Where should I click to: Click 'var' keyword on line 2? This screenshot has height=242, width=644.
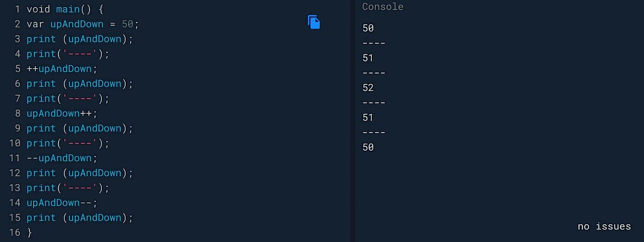click(x=35, y=24)
